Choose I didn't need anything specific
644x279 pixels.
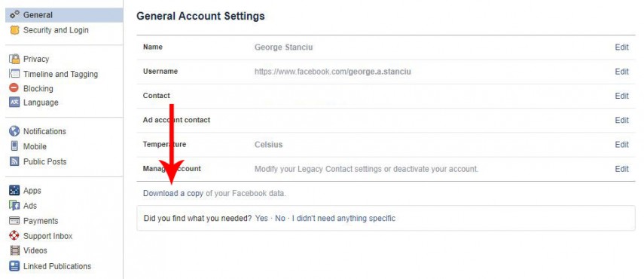coord(343,218)
